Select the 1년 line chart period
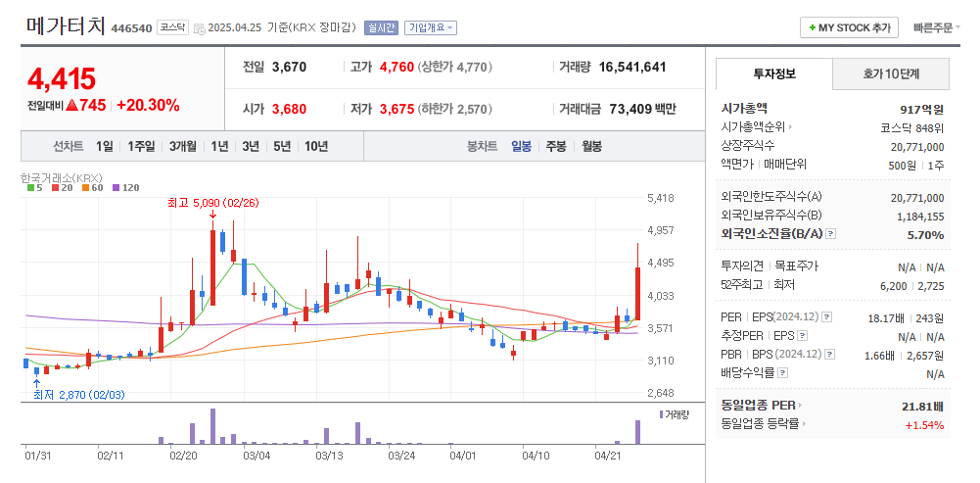980x483 pixels. (x=219, y=146)
